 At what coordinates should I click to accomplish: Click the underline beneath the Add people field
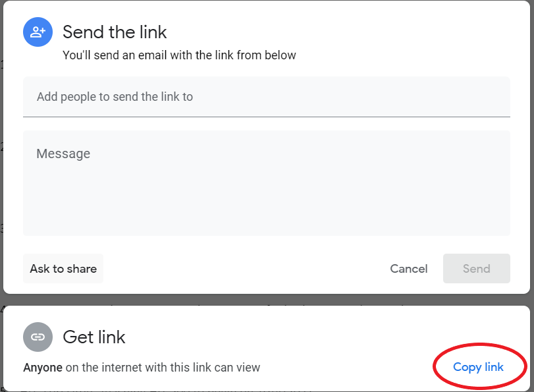click(x=267, y=117)
